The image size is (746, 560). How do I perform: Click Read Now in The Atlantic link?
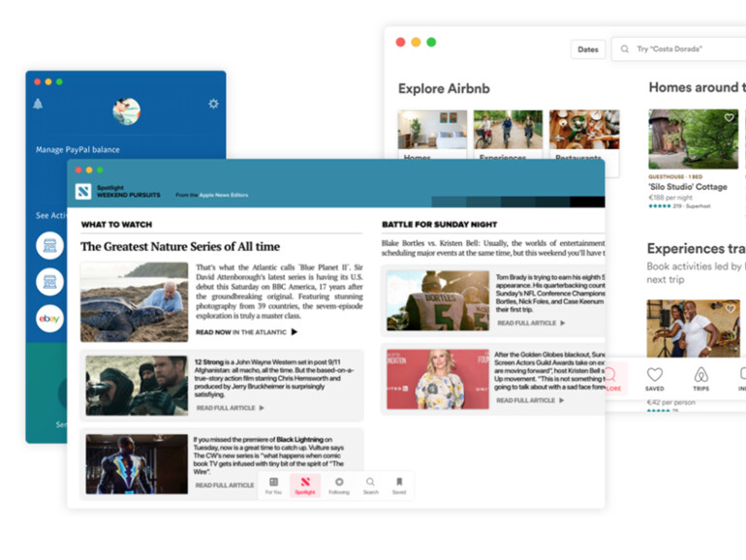point(241,332)
